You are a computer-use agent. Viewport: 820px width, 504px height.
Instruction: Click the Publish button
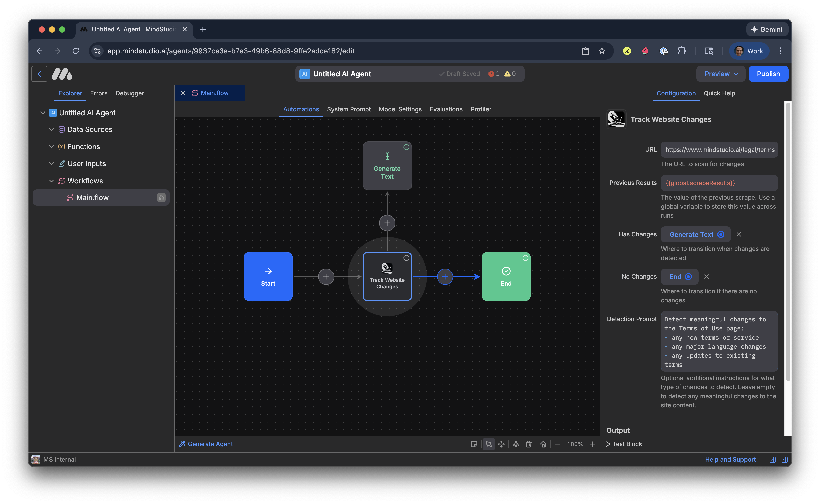(768, 74)
